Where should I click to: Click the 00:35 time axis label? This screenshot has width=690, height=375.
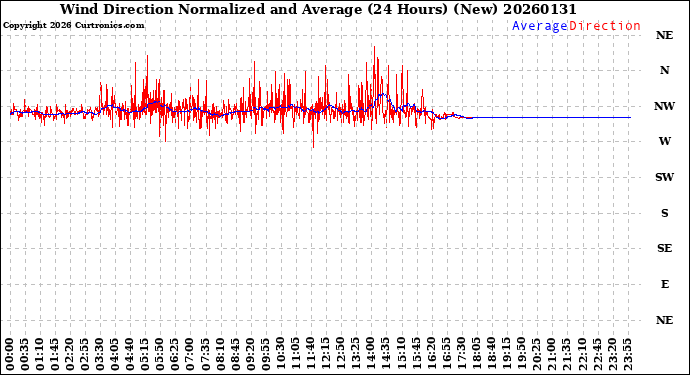tap(25, 355)
